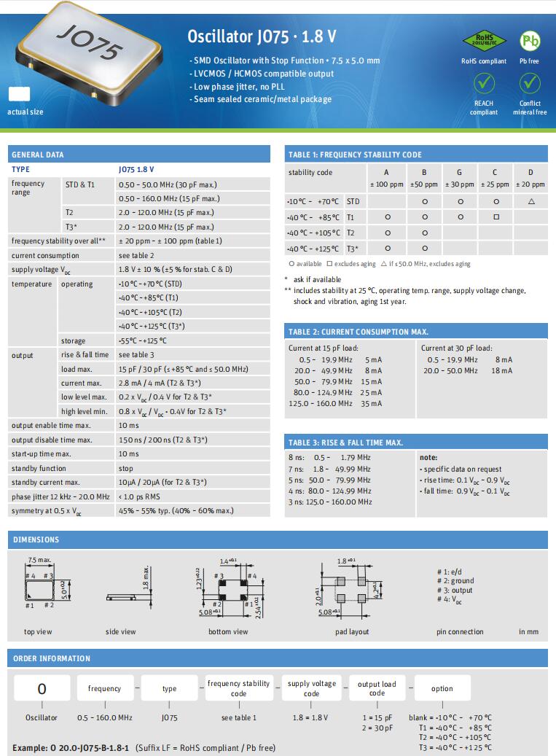Image resolution: width=556 pixels, height=756 pixels.
Task: Click the Oscillator JO75 · 1.8 V title
Action: point(262,36)
